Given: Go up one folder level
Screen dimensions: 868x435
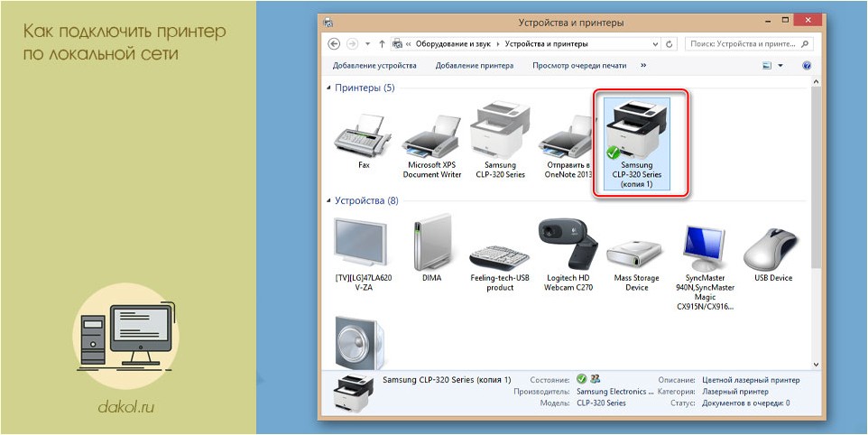Looking at the screenshot, I should coord(382,43).
